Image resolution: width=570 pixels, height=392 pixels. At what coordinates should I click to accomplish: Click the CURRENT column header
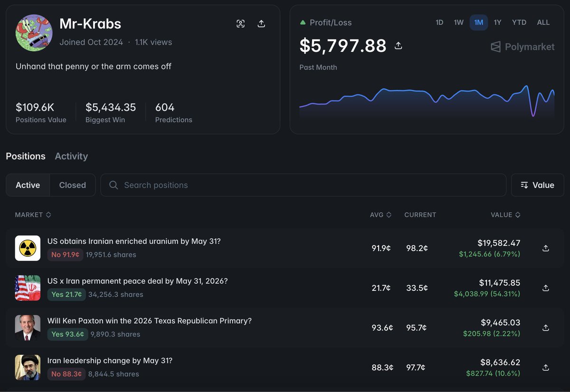[420, 215]
